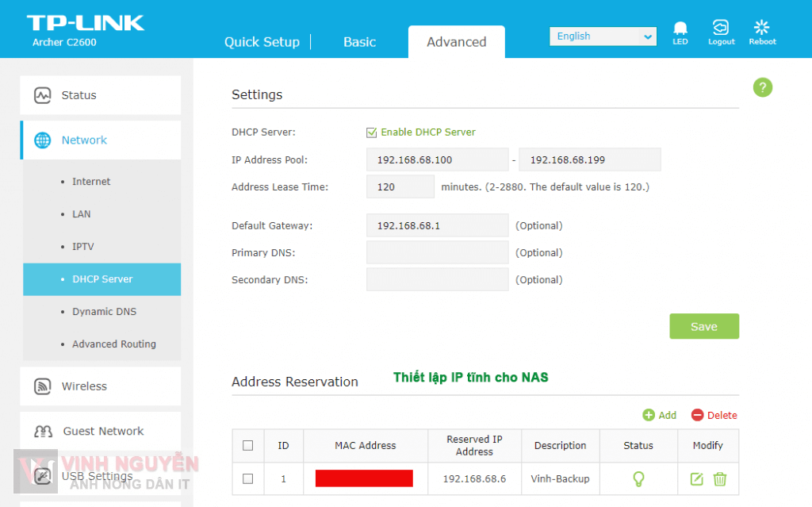Image resolution: width=812 pixels, height=507 pixels.
Task: Click the red Delete minus icon
Action: (x=697, y=415)
